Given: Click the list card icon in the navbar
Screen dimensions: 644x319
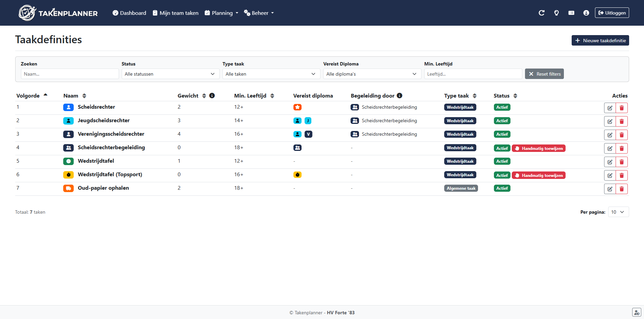Looking at the screenshot, I should click(x=571, y=13).
